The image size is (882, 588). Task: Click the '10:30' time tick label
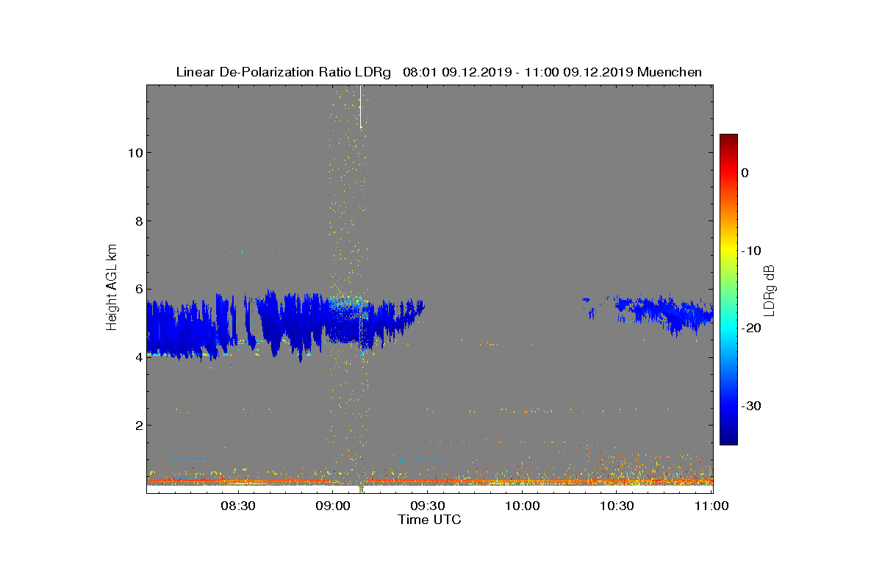pos(617,506)
